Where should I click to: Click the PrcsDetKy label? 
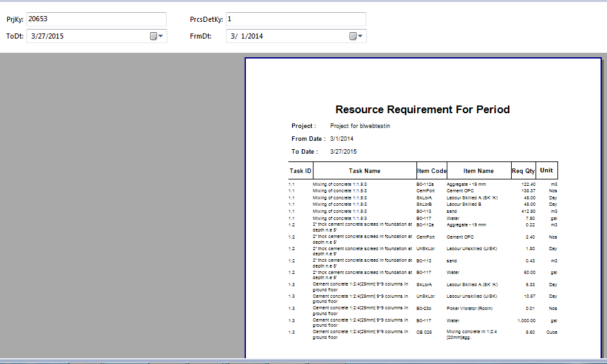[207, 19]
